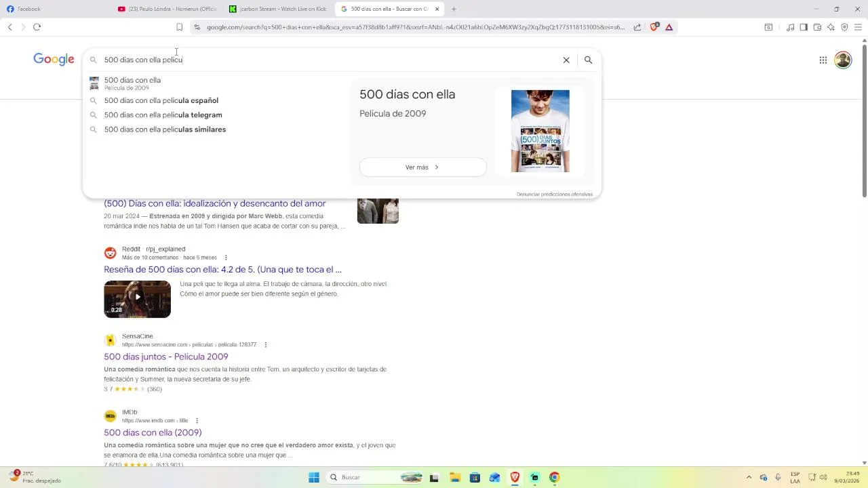Toggle the browser sidebar panel icon
Screen dimensions: 868x488
click(804, 27)
